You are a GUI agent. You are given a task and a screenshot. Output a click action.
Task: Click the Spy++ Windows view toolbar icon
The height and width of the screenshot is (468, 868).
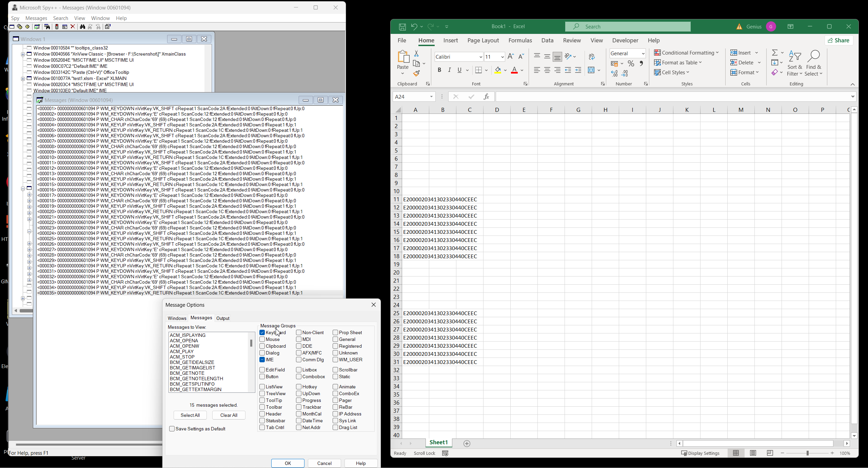[12, 27]
